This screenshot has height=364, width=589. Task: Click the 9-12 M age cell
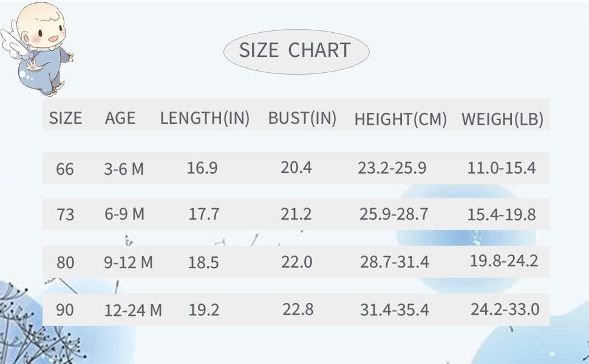pos(128,263)
